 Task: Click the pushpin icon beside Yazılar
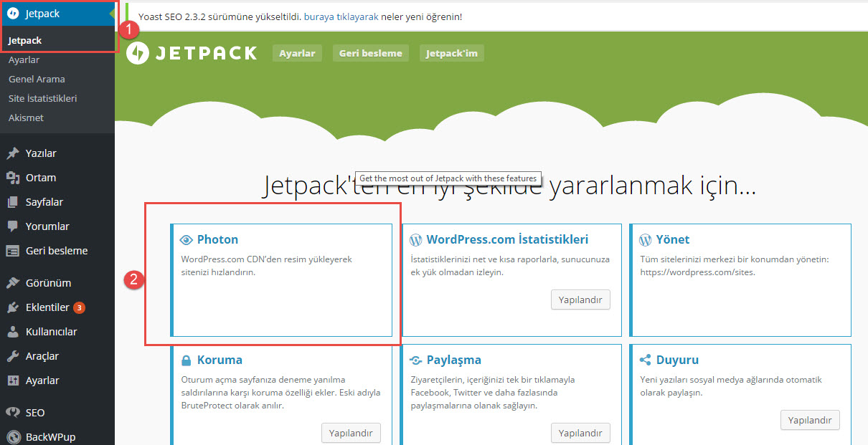(12, 153)
